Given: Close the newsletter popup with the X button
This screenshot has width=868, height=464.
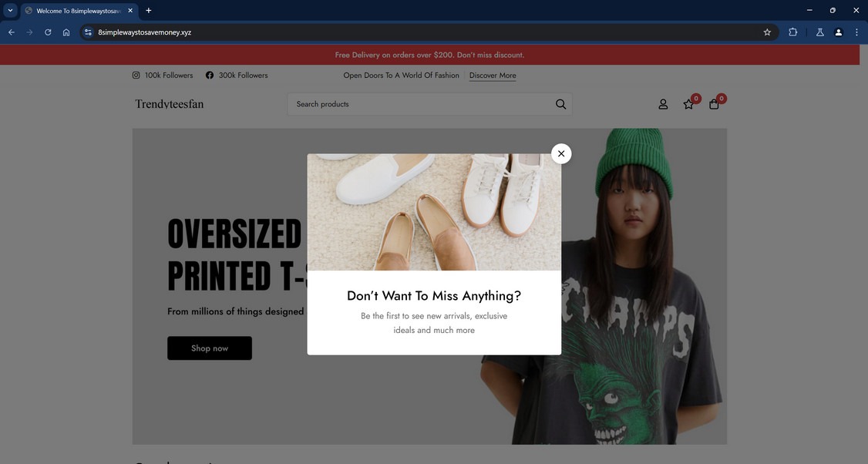Looking at the screenshot, I should pos(560,154).
